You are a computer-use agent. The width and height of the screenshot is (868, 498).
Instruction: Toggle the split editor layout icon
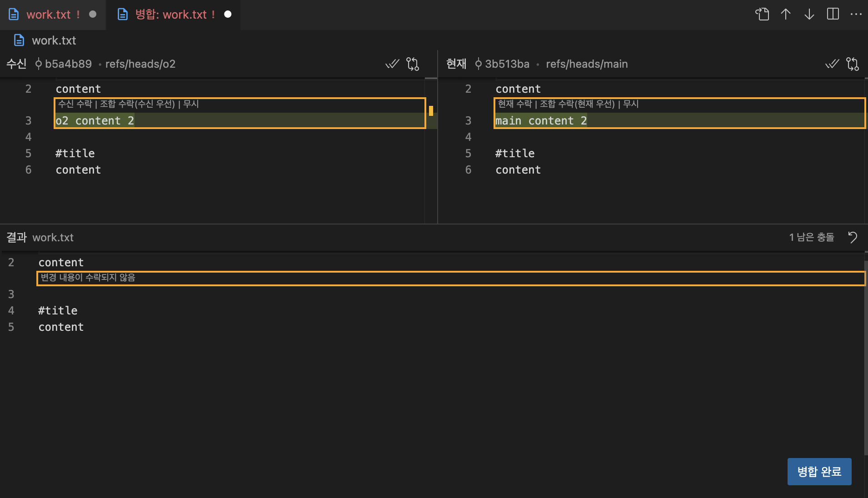click(833, 15)
